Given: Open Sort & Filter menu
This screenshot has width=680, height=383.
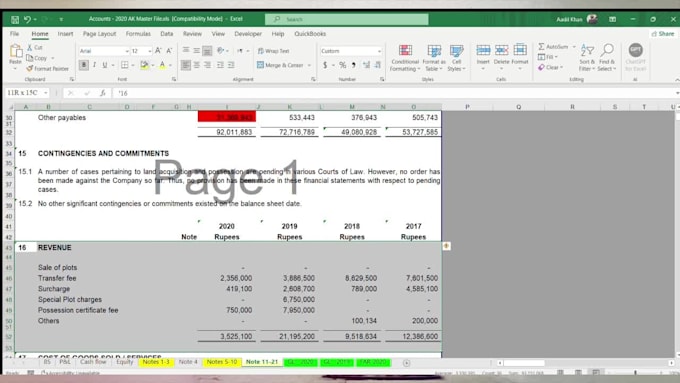Looking at the screenshot, I should (x=587, y=57).
